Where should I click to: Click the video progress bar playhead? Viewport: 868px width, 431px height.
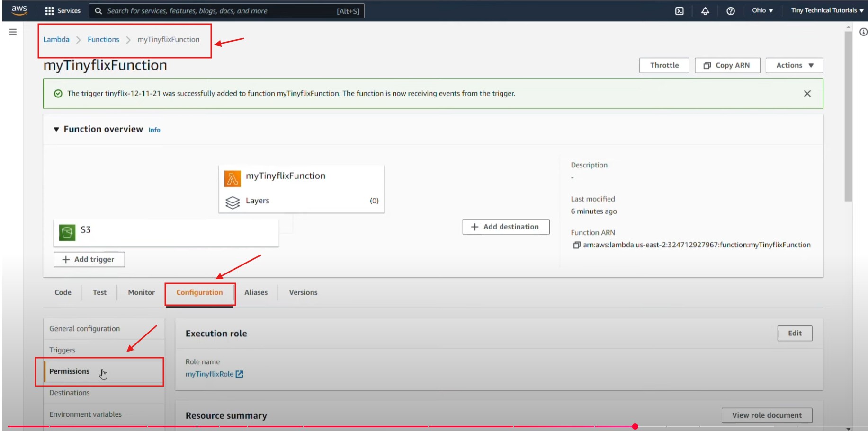point(635,426)
